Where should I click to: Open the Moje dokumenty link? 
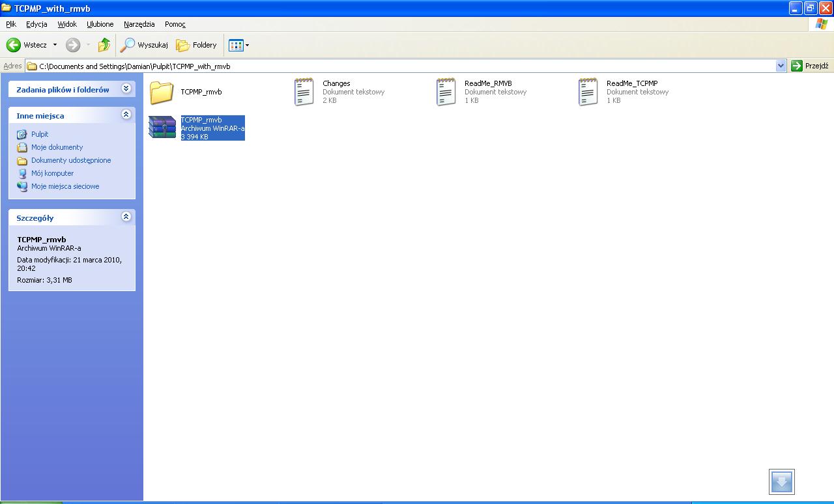click(x=57, y=147)
